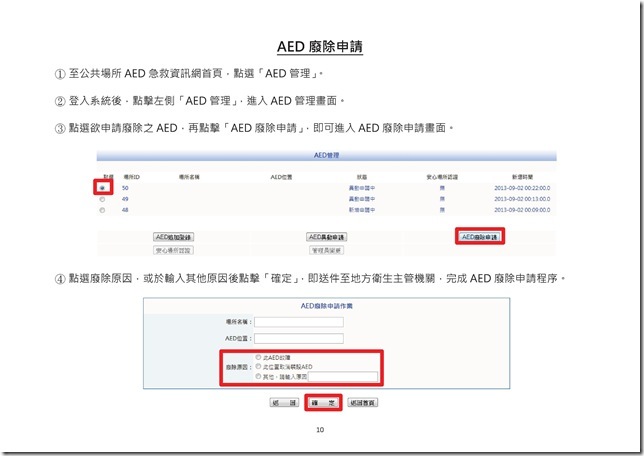Click the AED位置 column header

pos(281,177)
